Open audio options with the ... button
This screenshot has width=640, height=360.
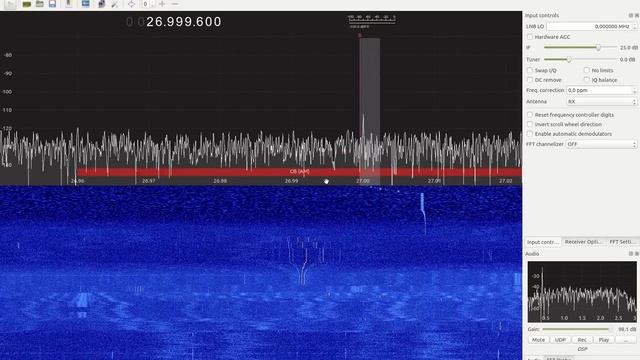click(x=626, y=340)
